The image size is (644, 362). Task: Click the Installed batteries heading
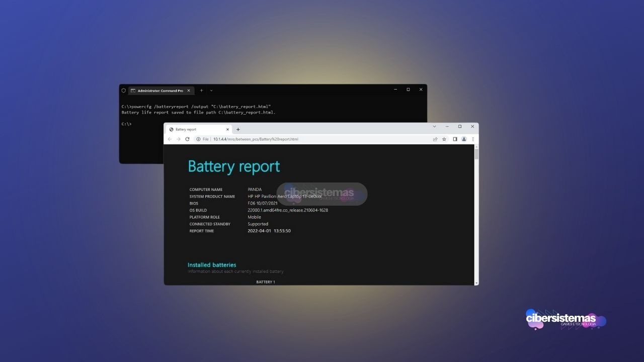[212, 265]
